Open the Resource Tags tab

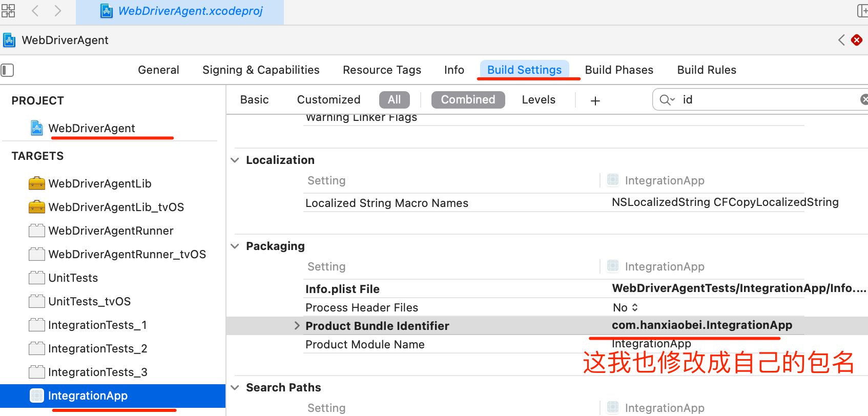click(x=382, y=70)
